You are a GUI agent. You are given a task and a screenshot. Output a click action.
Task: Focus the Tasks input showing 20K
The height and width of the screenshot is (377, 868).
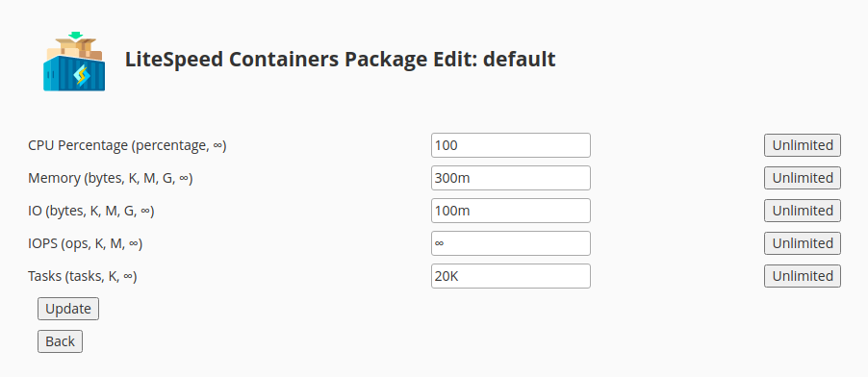point(510,276)
